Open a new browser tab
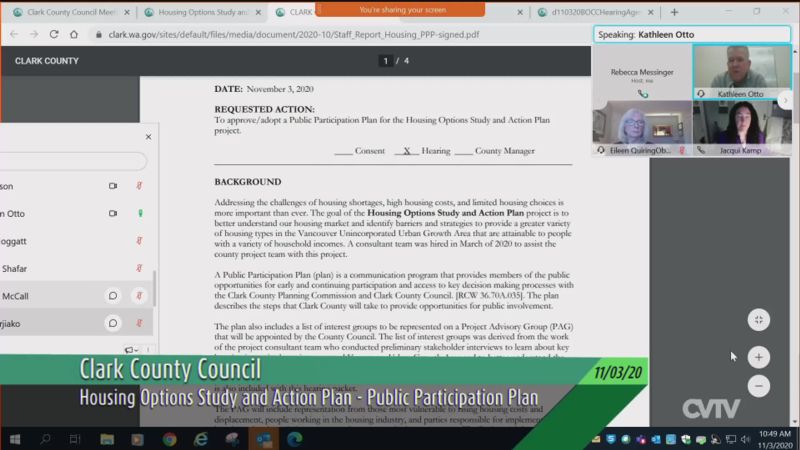This screenshot has width=800, height=450. coord(674,12)
